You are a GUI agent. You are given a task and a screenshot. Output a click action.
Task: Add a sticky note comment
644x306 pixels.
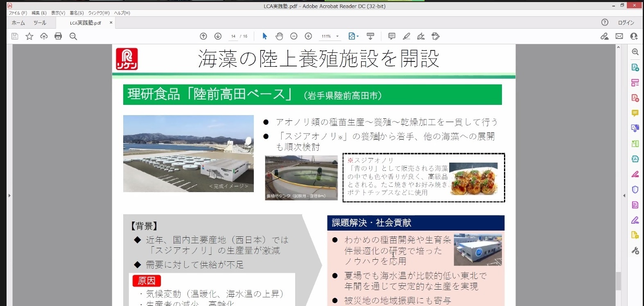coord(392,36)
